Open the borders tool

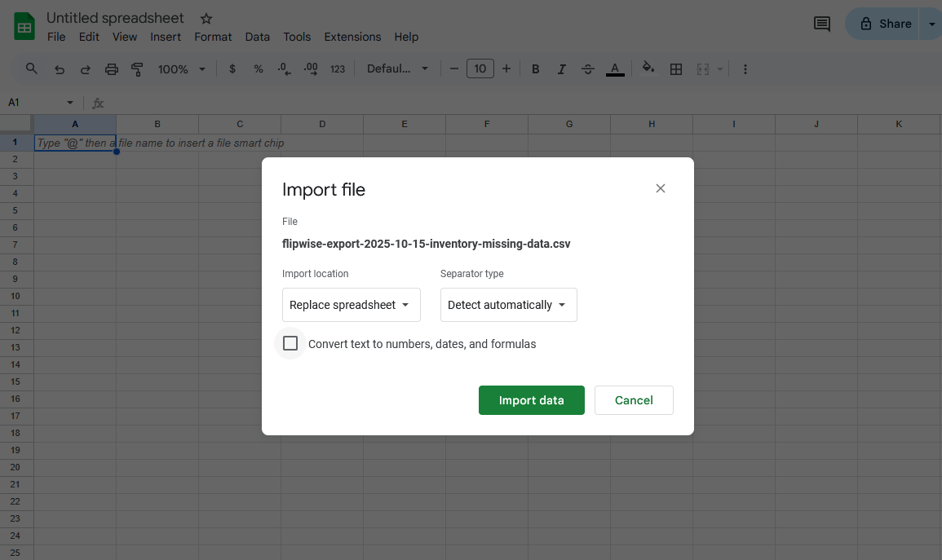tap(675, 69)
